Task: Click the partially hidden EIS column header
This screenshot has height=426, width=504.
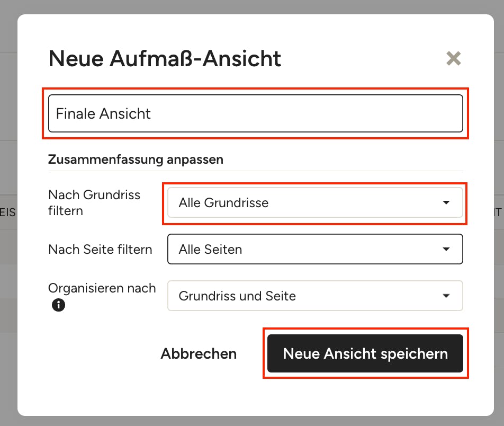Action: (8, 212)
